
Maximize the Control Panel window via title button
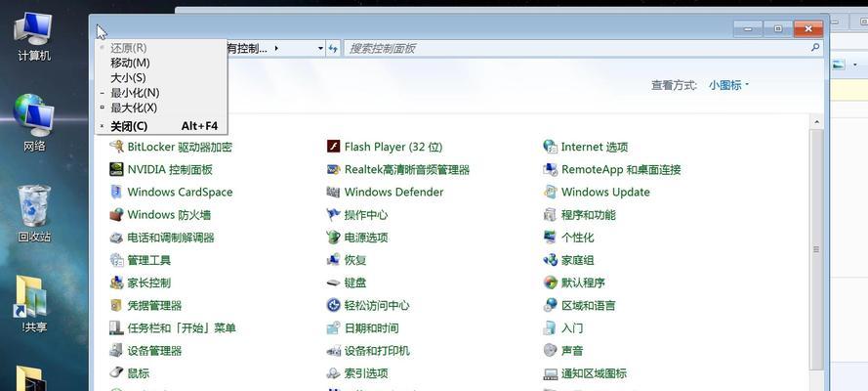click(778, 28)
